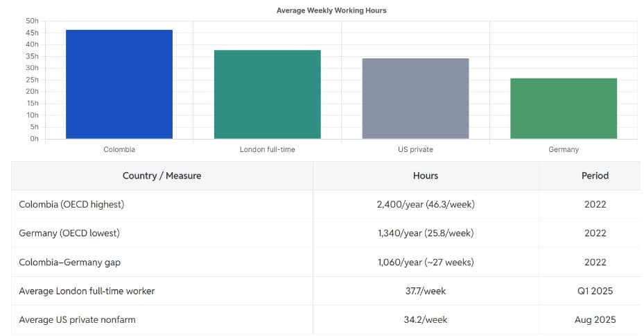Click the London full-time x-axis label
The image size is (644, 336).
point(268,149)
